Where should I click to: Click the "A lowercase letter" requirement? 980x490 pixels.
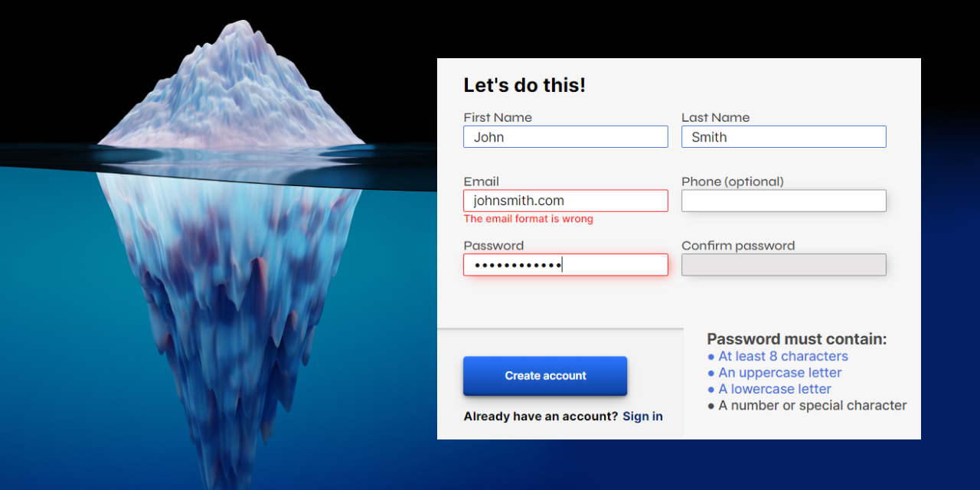pyautogui.click(x=769, y=389)
